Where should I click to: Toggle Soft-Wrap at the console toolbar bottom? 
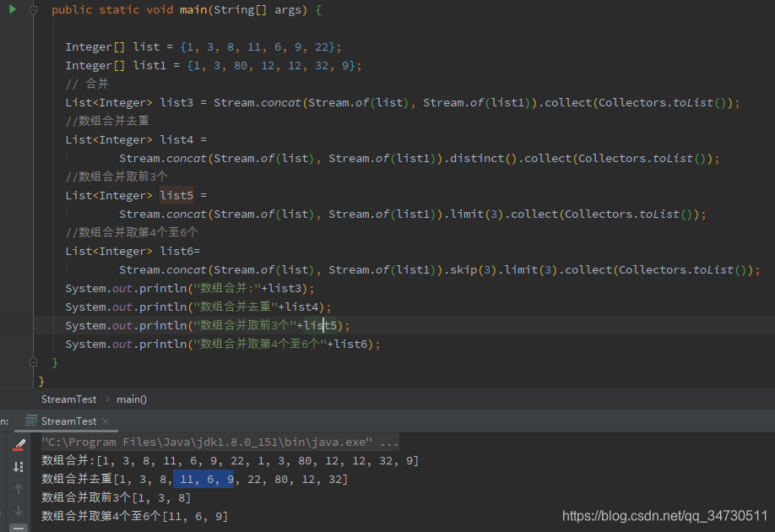pos(19,525)
